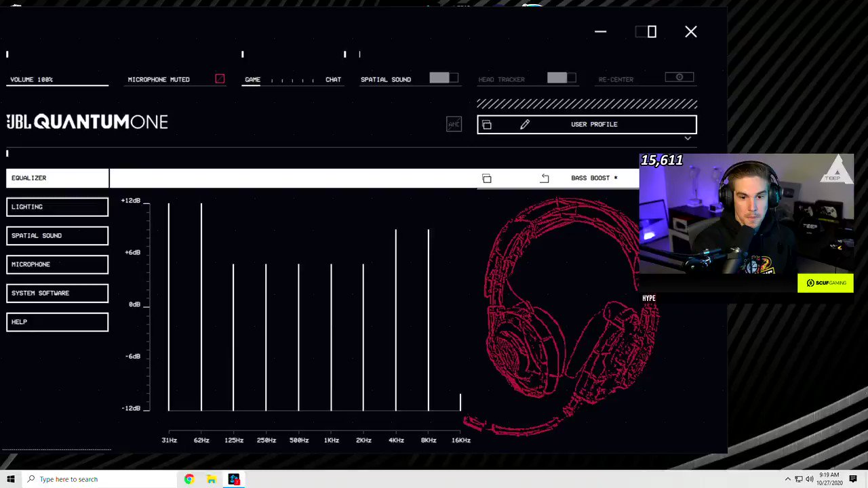
Task: Click the pencil edit icon for User Profile
Action: [x=524, y=125]
